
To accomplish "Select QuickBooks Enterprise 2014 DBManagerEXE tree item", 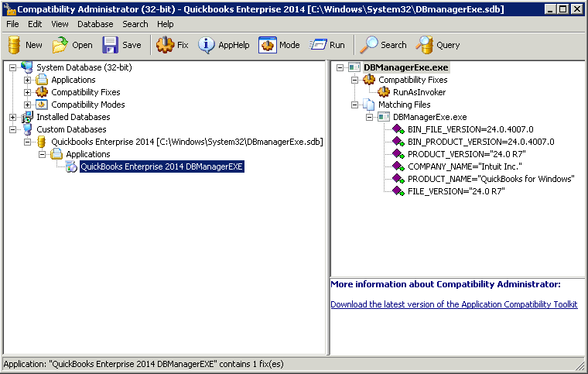I will (162, 166).
